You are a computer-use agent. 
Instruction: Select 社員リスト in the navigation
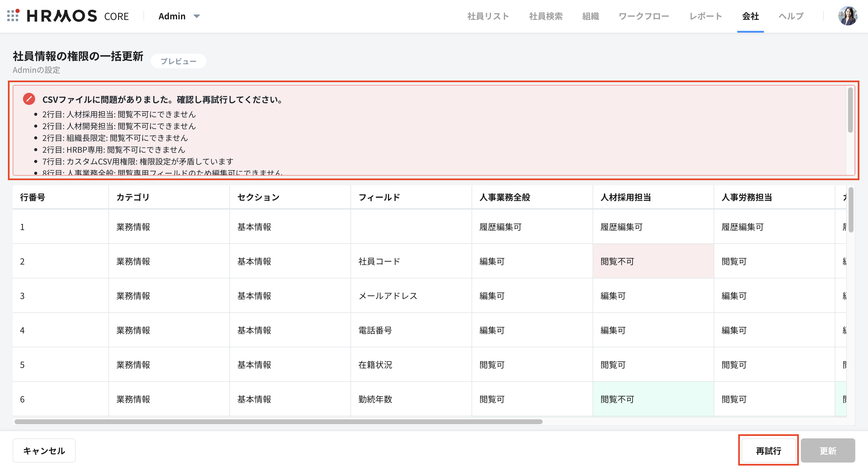point(488,16)
